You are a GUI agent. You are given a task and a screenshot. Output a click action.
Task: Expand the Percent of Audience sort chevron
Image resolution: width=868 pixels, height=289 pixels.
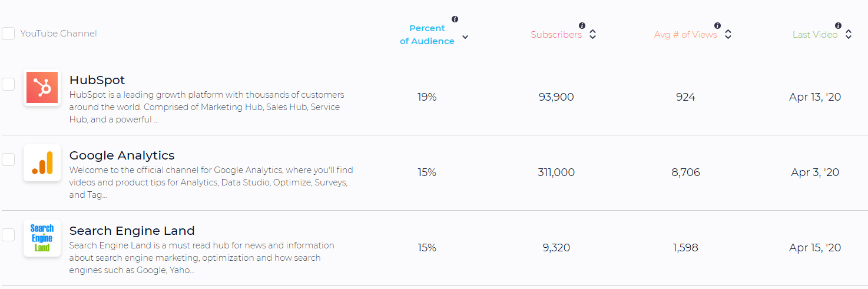tap(465, 37)
